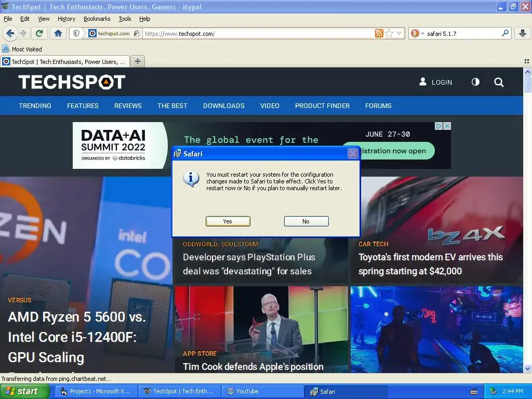This screenshot has width=532, height=399.
Task: Open VIDEO navigation link
Action: (x=270, y=106)
